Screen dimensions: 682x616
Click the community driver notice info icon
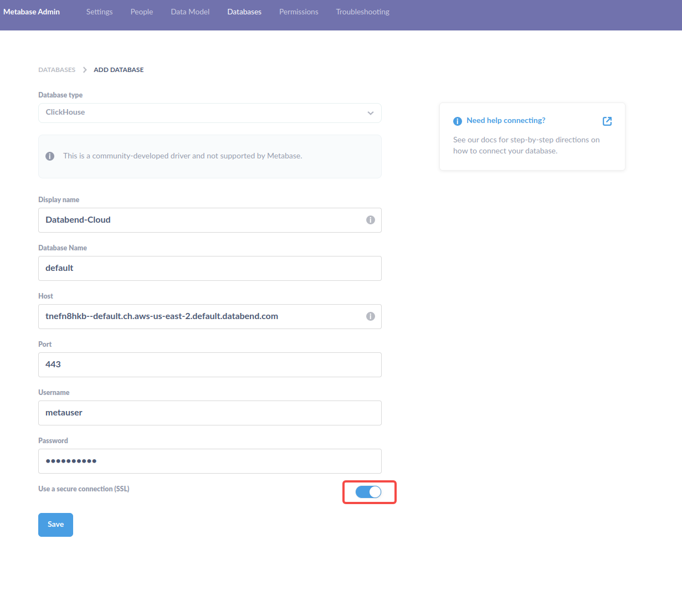point(50,156)
